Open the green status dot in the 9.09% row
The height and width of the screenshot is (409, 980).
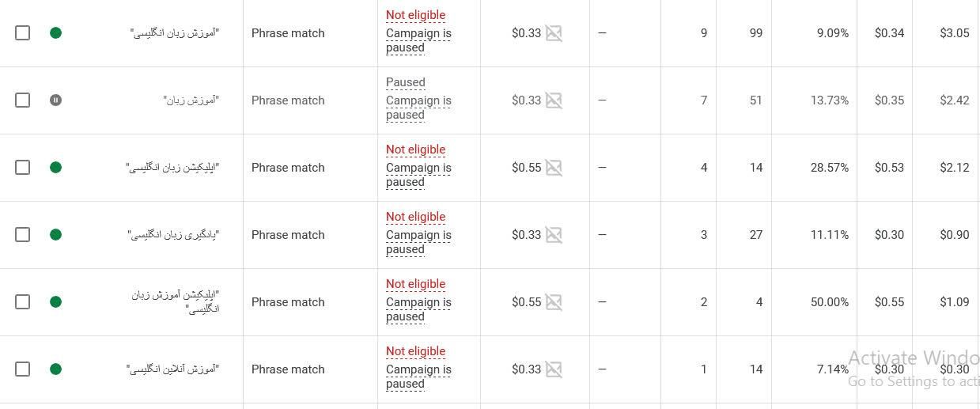click(55, 32)
